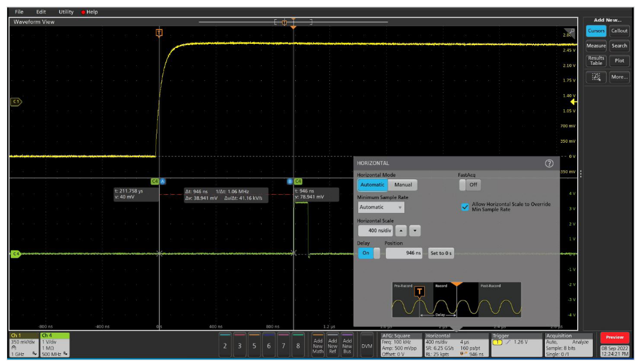The height and width of the screenshot is (364, 639).
Task: Click the trigger level arrow on right edge
Action: pos(574,102)
